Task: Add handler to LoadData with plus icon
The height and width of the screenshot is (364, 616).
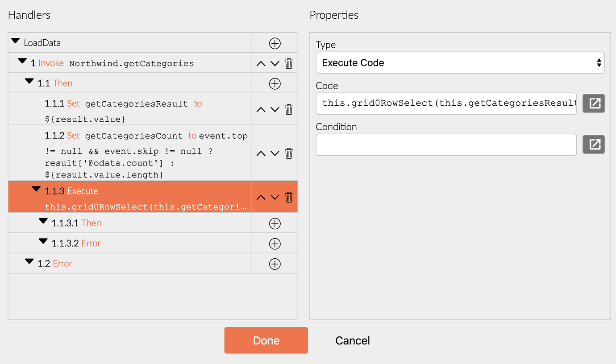Action: (275, 43)
